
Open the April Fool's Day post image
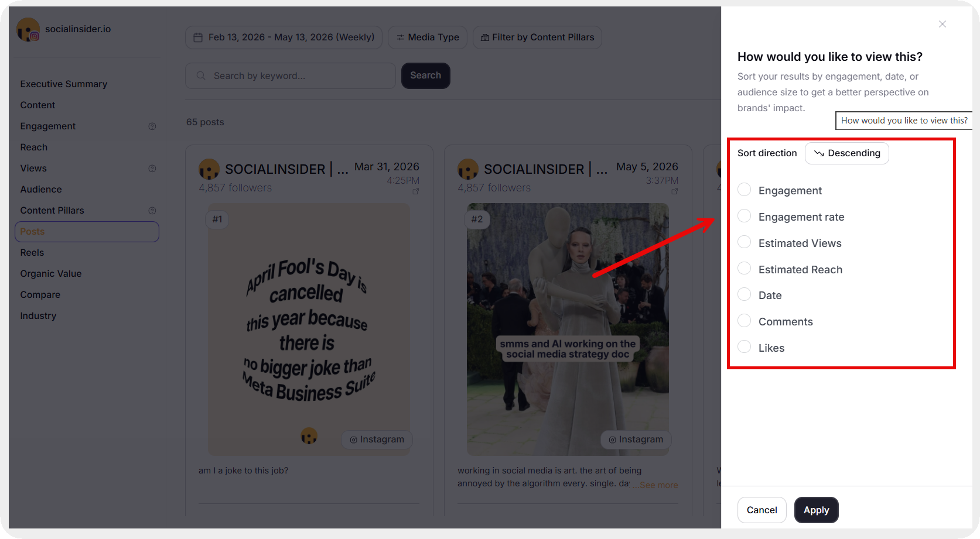[309, 329]
